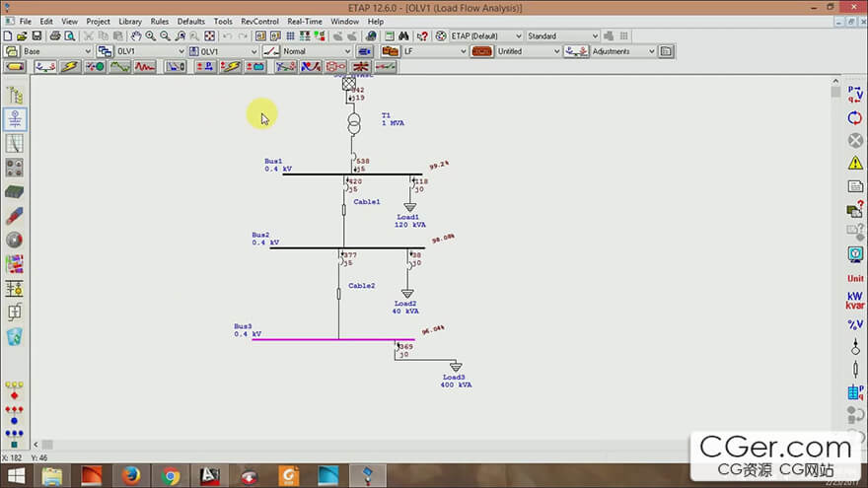Viewport: 868px width, 488px height.
Task: Toggle display grid icon in toolbar
Action: tap(290, 35)
